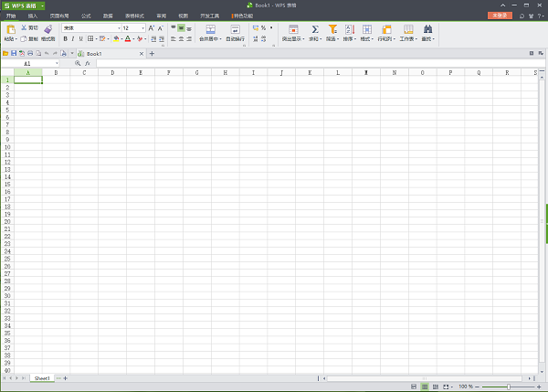Image resolution: width=548 pixels, height=392 pixels.
Task: Toggle middle vertical alignment
Action: click(x=181, y=27)
